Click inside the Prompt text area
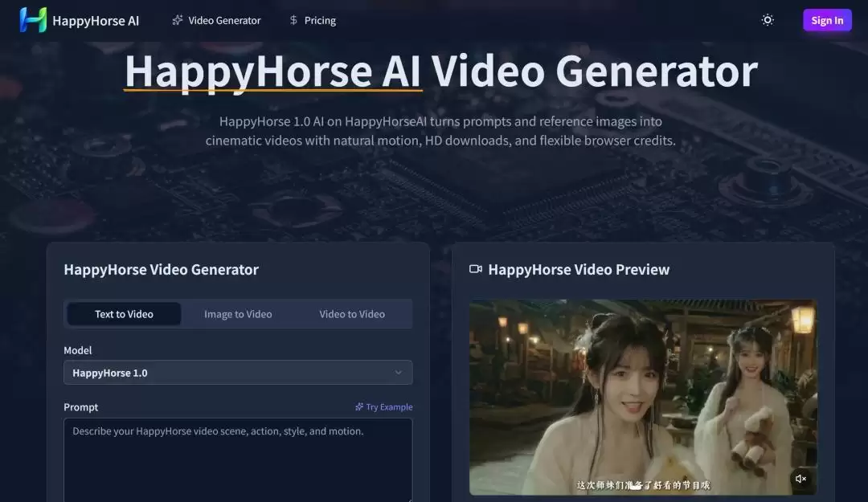This screenshot has width=868, height=502. tap(238, 458)
